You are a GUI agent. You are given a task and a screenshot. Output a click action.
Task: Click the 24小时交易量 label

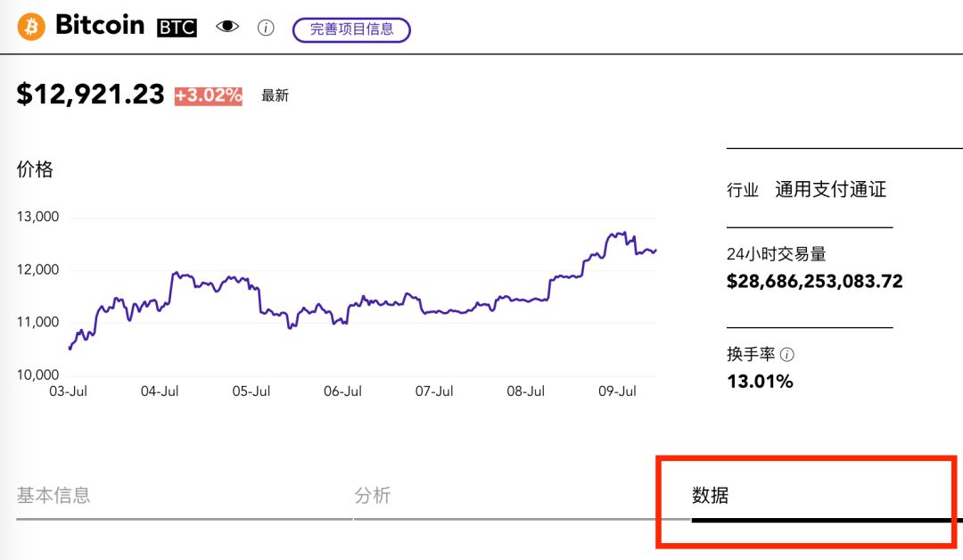coord(777,253)
